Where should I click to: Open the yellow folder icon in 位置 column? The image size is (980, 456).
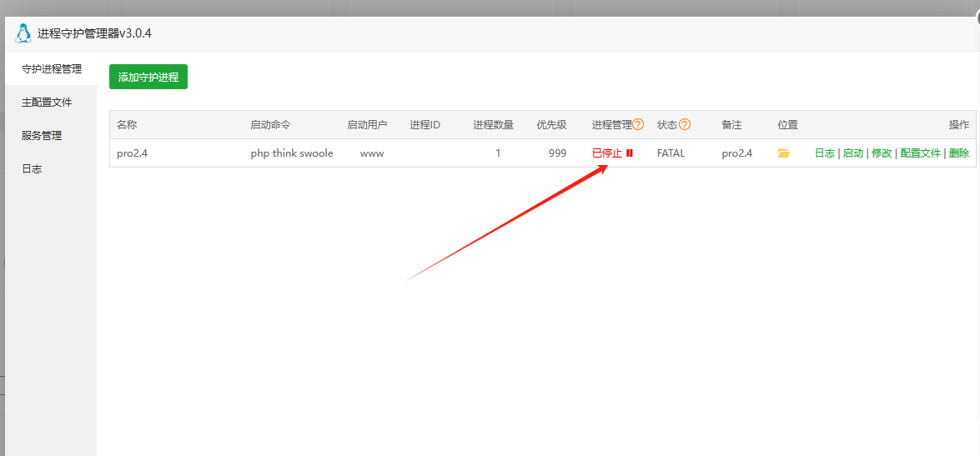coord(783,153)
